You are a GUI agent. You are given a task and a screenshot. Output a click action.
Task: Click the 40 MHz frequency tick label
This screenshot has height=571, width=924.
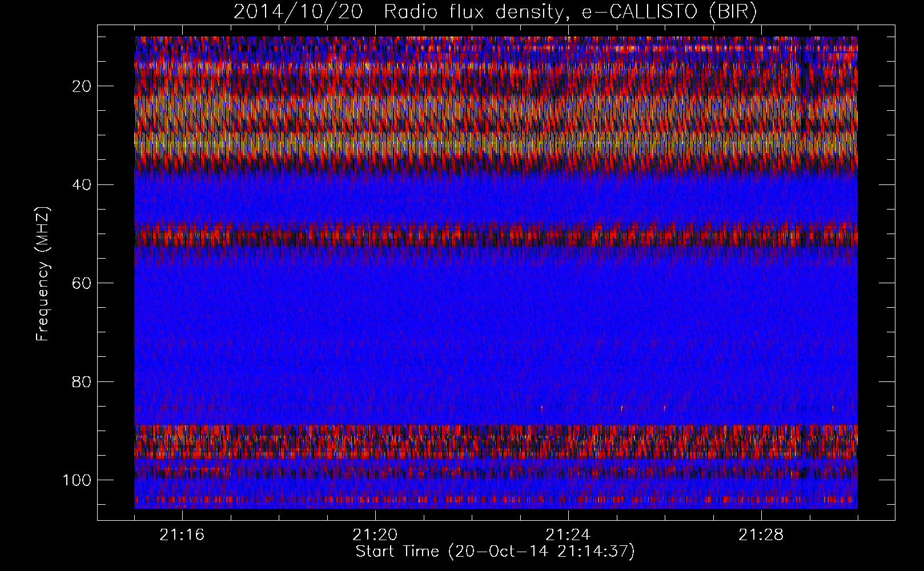(x=82, y=185)
